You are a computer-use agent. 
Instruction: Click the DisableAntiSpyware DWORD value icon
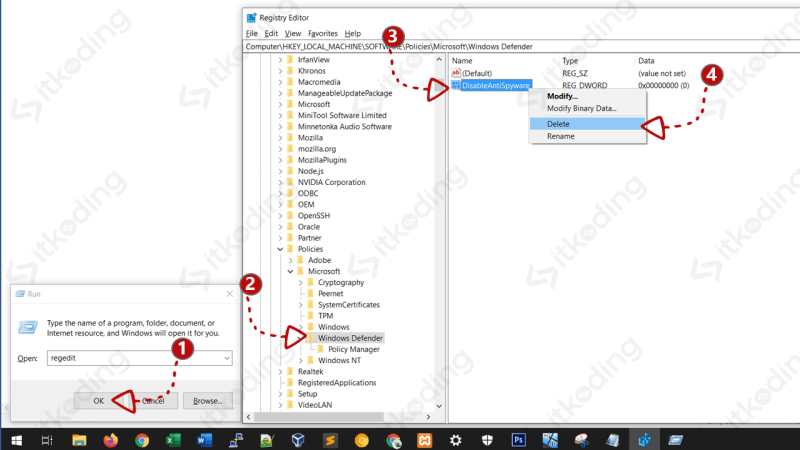click(x=456, y=85)
